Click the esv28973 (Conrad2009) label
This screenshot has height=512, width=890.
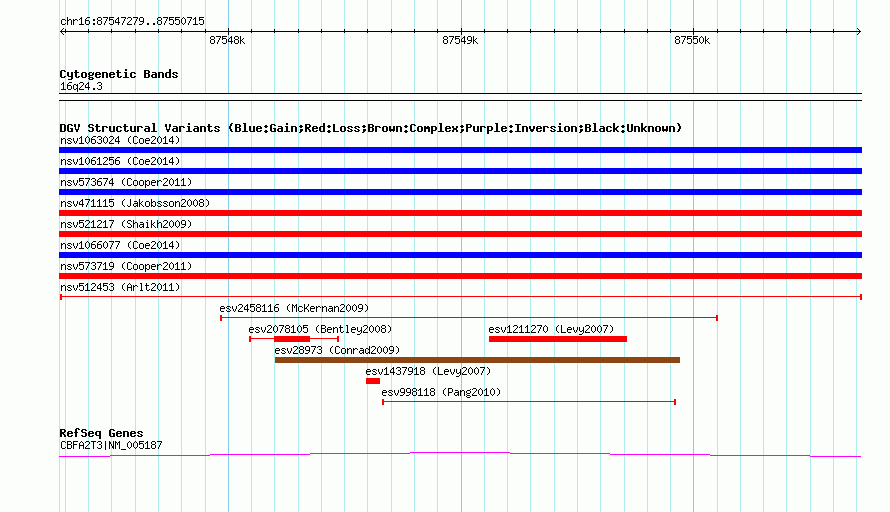(337, 350)
